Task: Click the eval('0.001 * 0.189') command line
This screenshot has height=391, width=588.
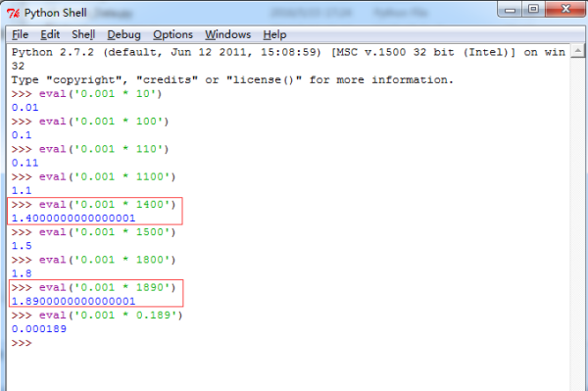Action: (x=97, y=316)
